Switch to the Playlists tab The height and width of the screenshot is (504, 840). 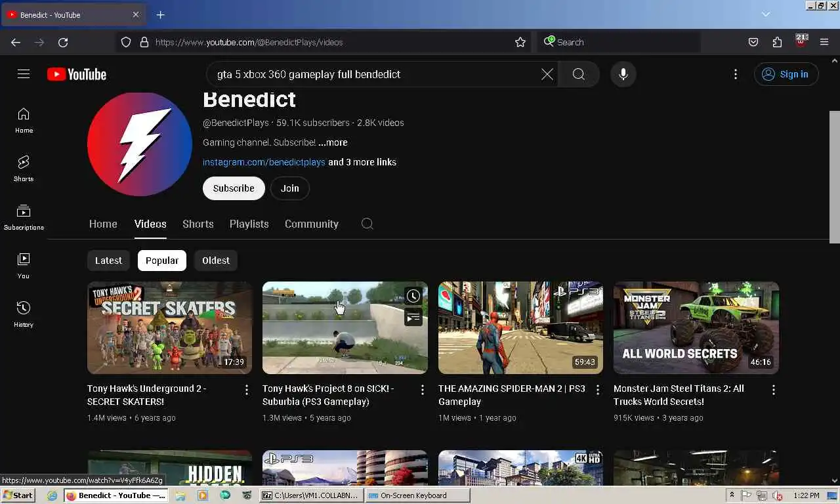(249, 224)
